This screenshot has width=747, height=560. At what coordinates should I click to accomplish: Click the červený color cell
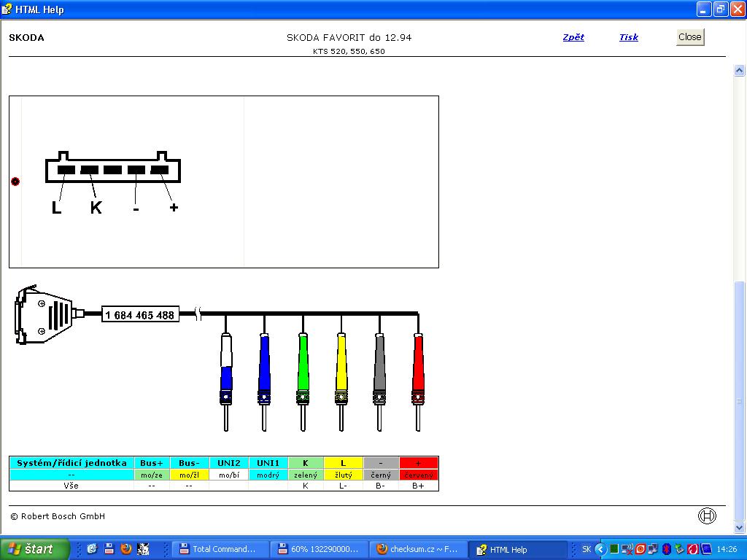point(418,475)
